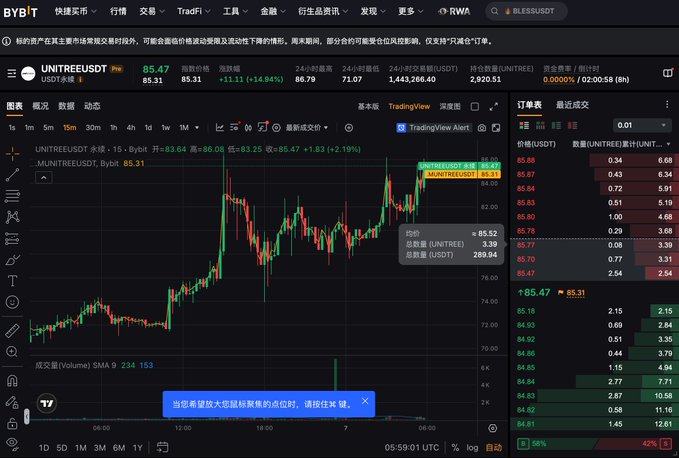This screenshot has height=458, width=679.
Task: Switch chart to 深度图 view
Action: pyautogui.click(x=450, y=106)
